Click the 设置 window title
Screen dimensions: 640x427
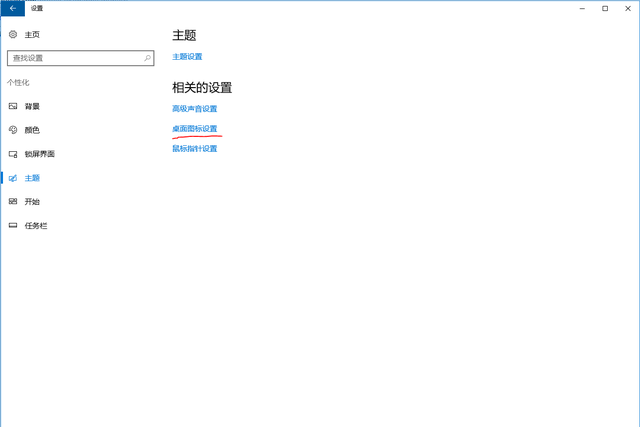click(x=37, y=8)
